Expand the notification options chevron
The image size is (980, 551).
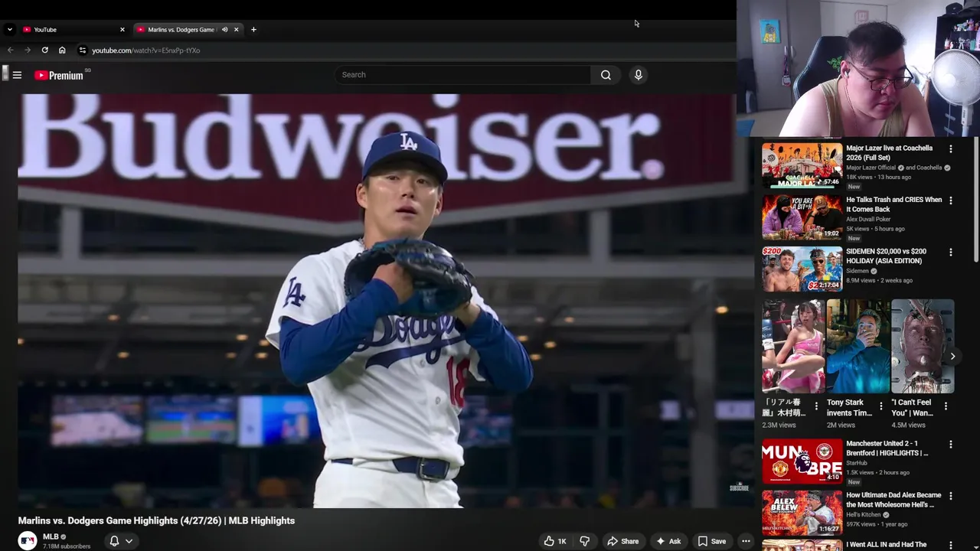pos(129,541)
